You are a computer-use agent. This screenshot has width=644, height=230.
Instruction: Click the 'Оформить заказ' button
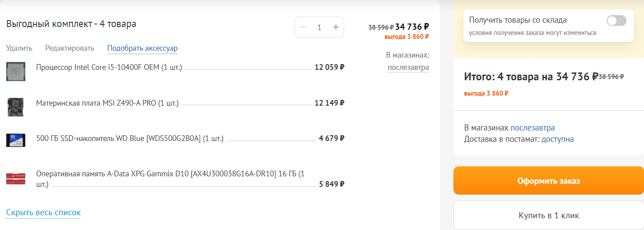[548, 181]
